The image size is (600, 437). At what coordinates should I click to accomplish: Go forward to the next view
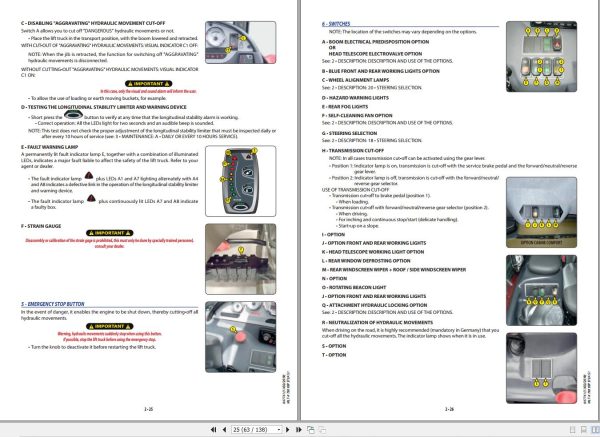click(322, 430)
